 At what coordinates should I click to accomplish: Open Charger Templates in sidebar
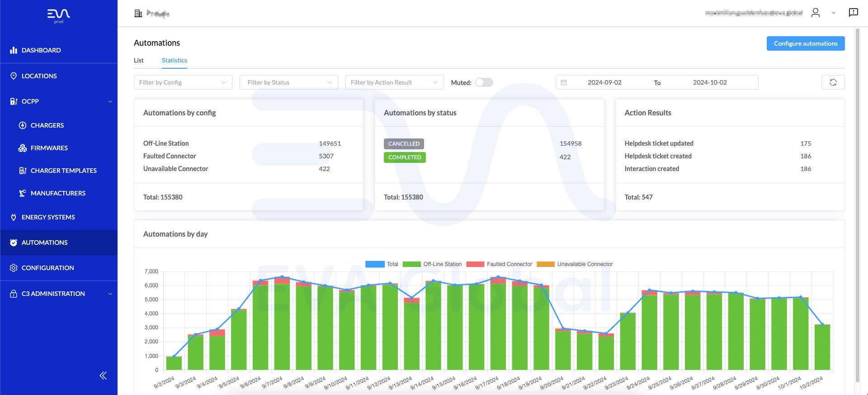(63, 171)
